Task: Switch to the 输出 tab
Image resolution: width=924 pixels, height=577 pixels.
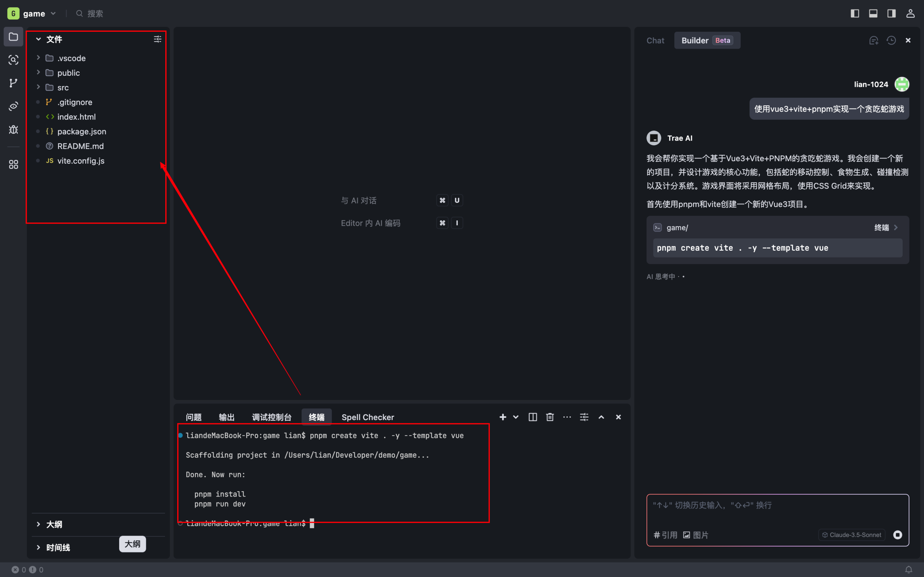Action: (x=226, y=417)
